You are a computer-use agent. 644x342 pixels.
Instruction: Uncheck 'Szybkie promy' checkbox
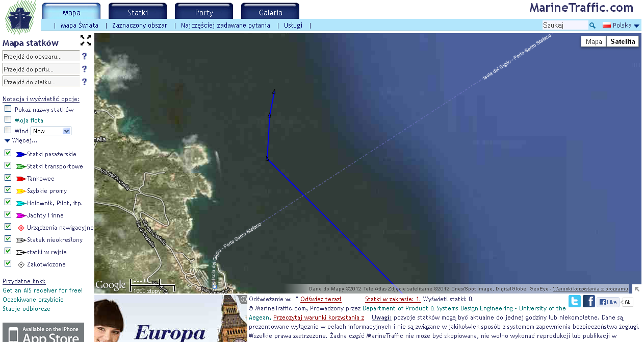pyautogui.click(x=8, y=190)
